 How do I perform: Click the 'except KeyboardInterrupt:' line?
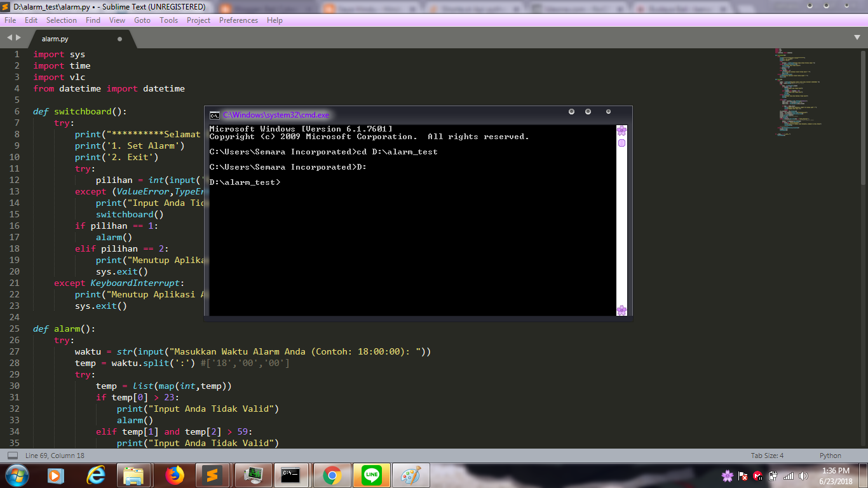point(119,283)
